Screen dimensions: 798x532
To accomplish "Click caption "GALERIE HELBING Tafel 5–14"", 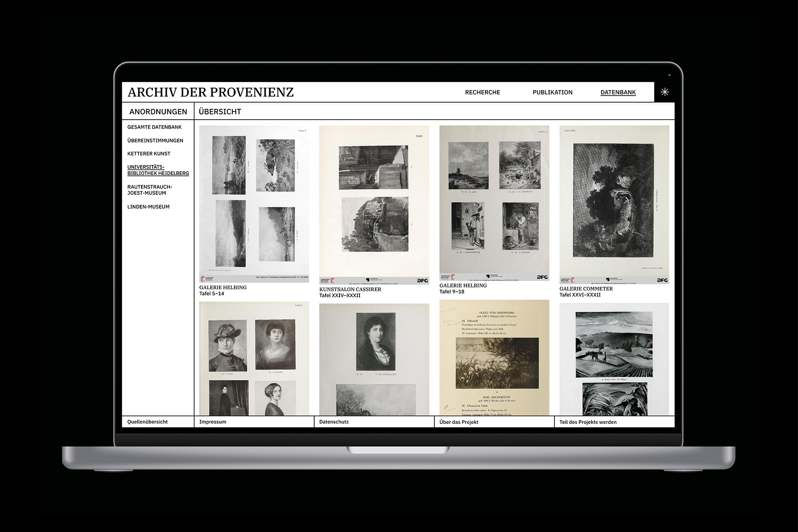I will (x=223, y=291).
